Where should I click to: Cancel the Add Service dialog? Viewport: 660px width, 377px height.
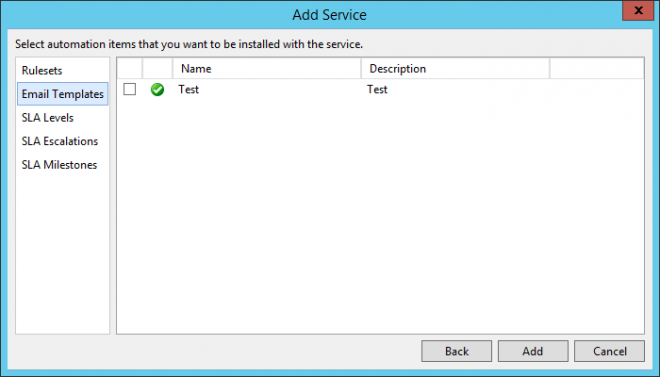point(609,351)
